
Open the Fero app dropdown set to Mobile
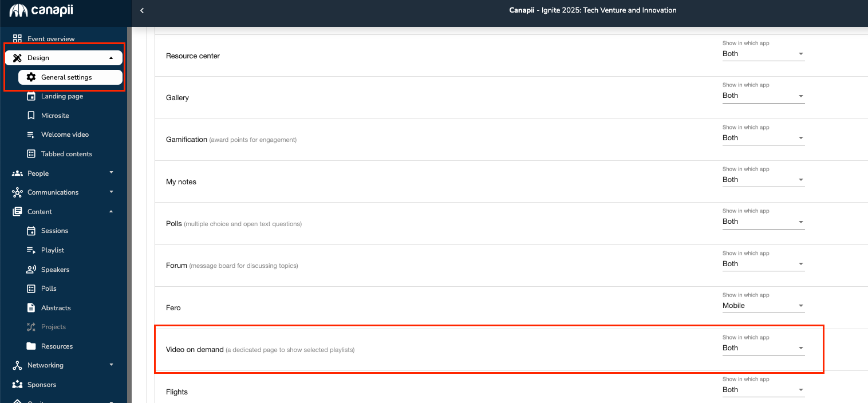763,306
